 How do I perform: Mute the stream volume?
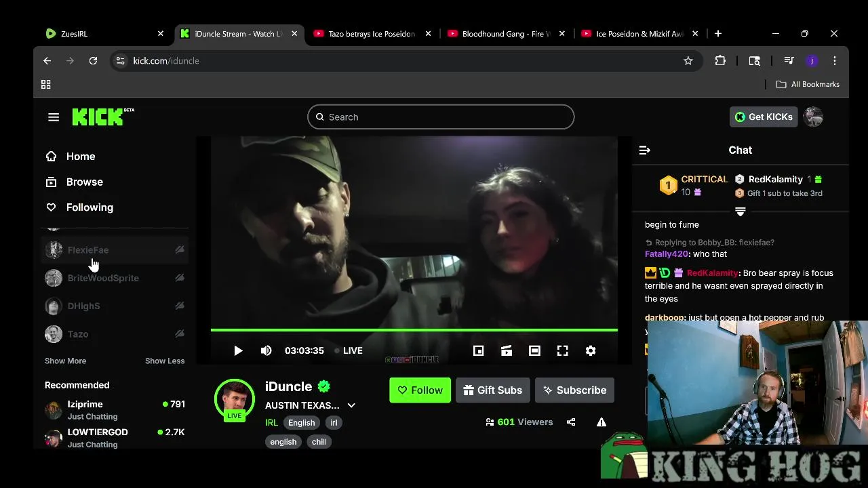[267, 350]
